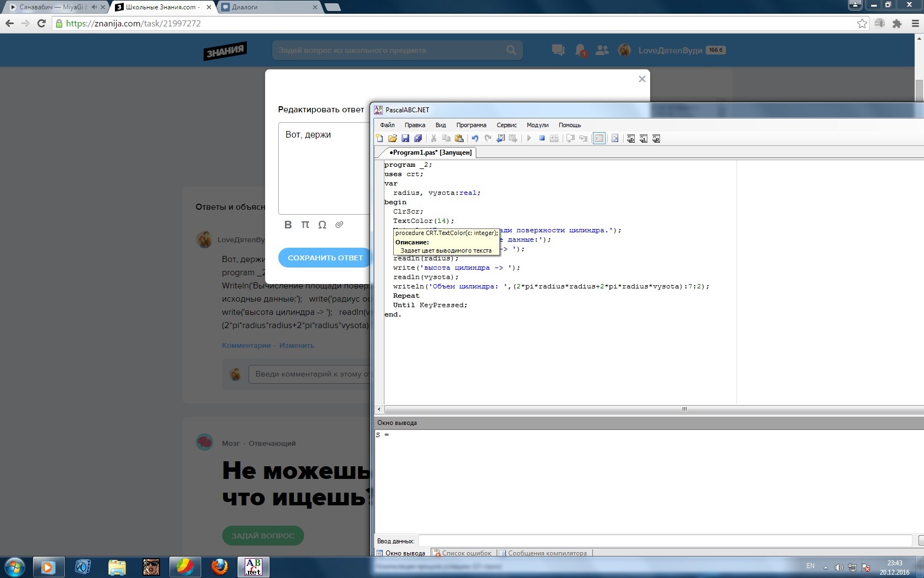Image resolution: width=924 pixels, height=578 pixels.
Task: Click the Copy icon in PascalABC toolbar
Action: coord(446,138)
